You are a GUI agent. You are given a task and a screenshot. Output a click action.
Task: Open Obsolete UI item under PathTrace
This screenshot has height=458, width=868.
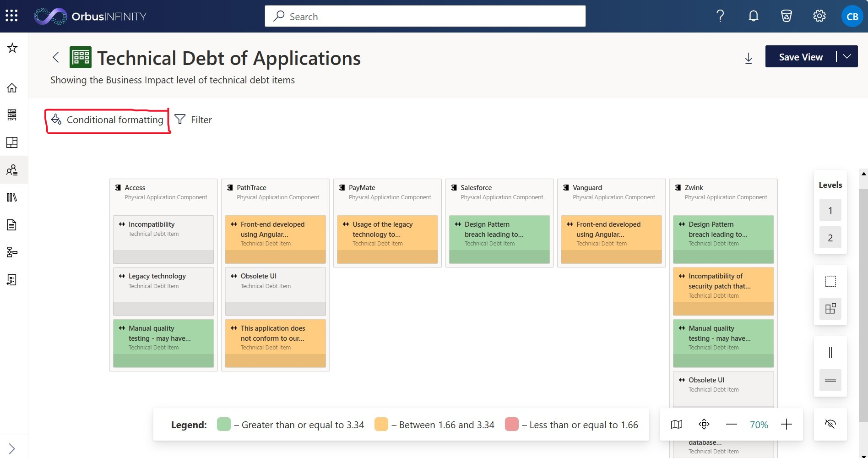point(275,291)
